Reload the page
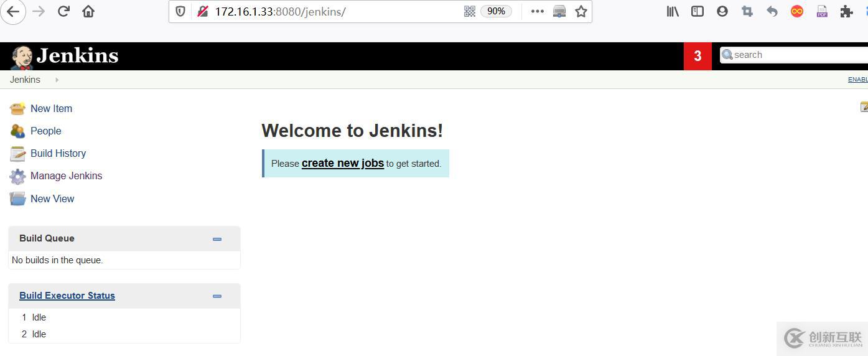The width and height of the screenshot is (868, 356). 63,11
